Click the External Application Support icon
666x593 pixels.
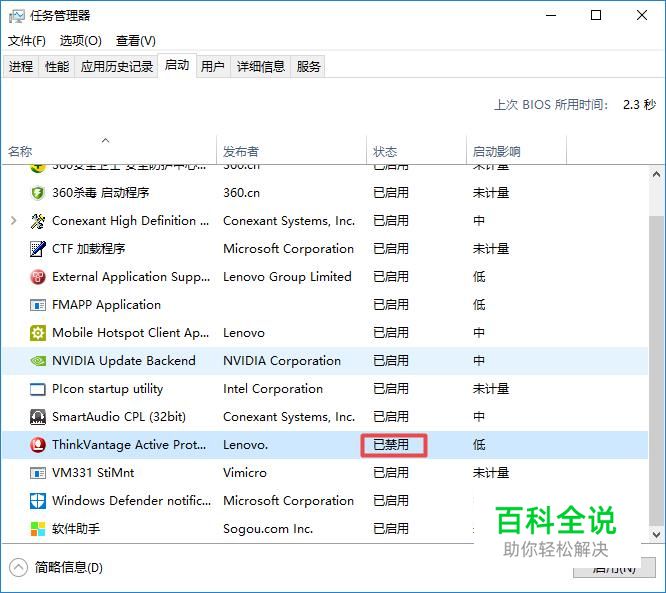click(38, 277)
